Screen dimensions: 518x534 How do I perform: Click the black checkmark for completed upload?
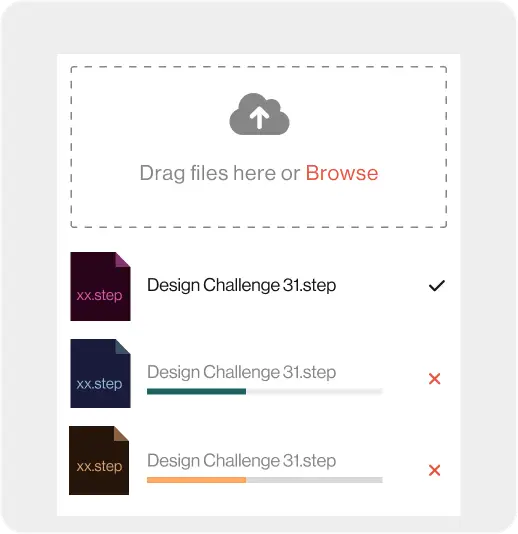point(437,285)
